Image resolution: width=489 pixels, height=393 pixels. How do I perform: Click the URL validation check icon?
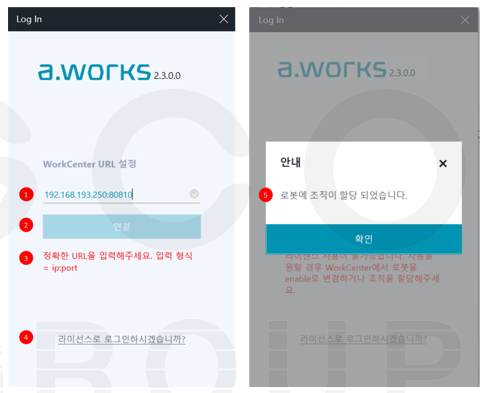[194, 193]
